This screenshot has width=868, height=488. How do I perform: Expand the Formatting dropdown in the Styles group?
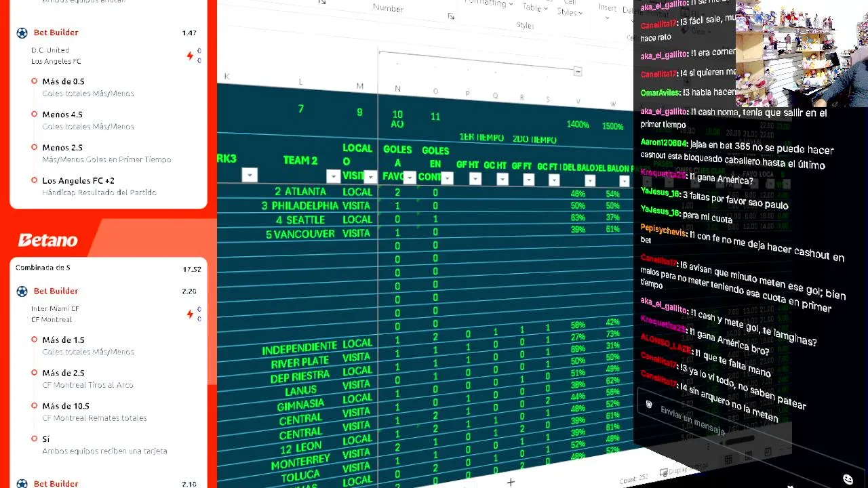point(489,3)
